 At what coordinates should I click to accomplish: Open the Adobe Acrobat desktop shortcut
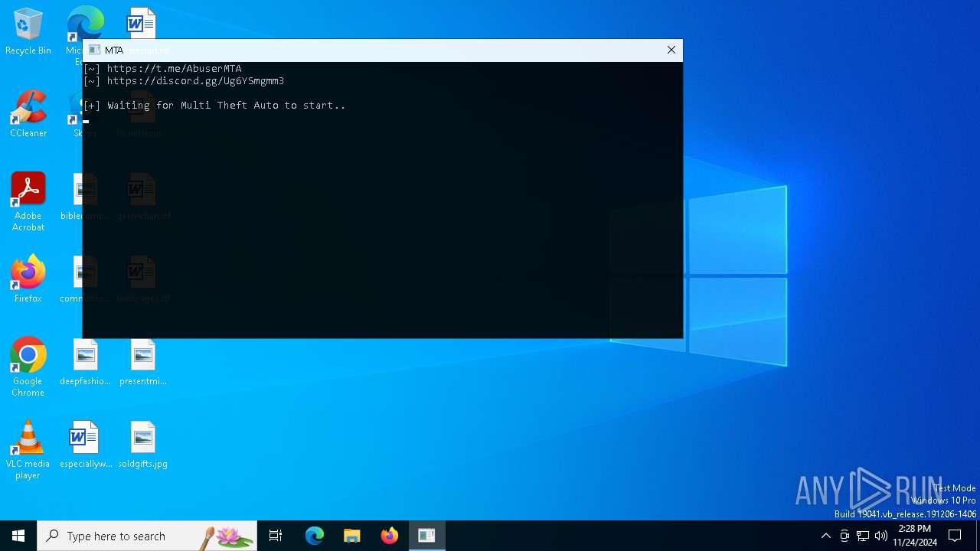(x=28, y=202)
